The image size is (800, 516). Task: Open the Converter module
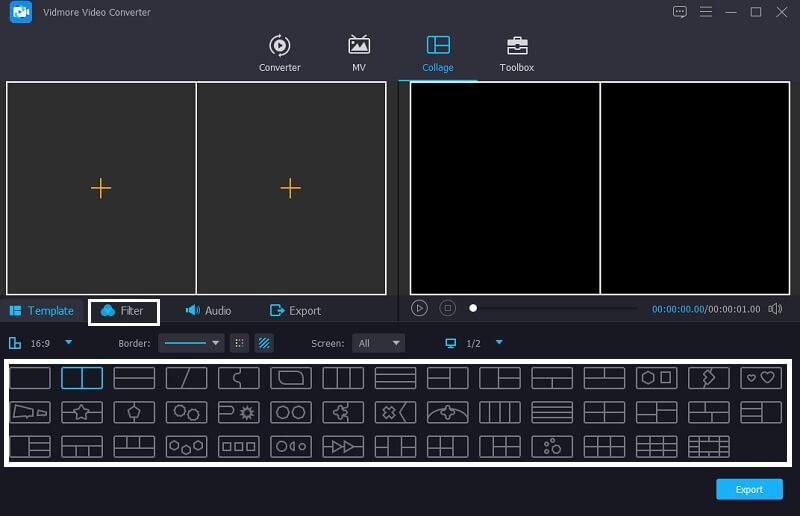pos(279,53)
